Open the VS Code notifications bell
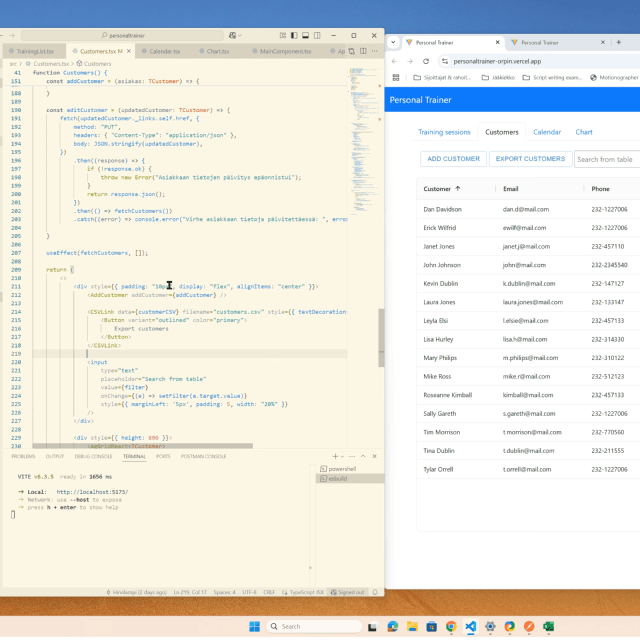 pos(375,592)
